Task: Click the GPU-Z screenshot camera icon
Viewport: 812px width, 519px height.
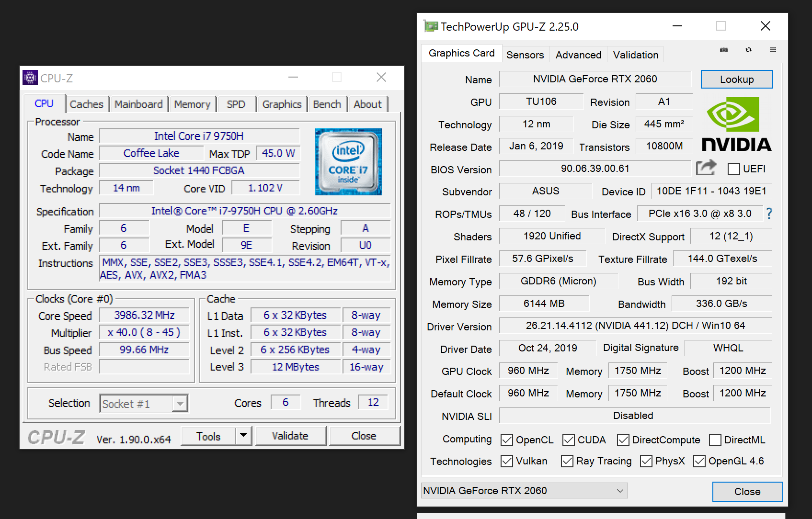Action: 724,50
